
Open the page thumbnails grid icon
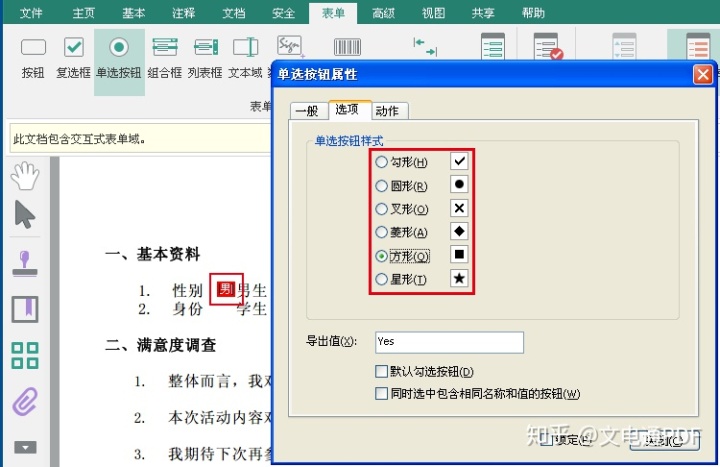(25, 355)
